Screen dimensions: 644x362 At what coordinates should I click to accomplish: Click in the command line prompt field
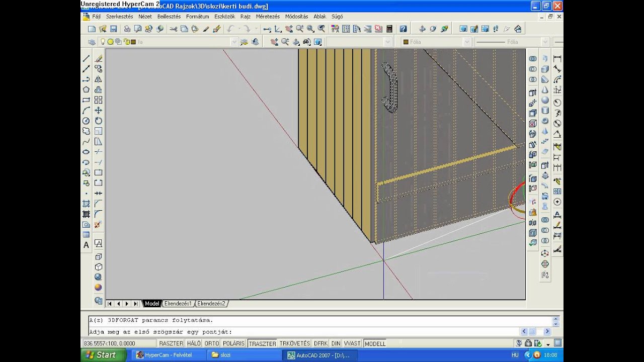coord(303,332)
